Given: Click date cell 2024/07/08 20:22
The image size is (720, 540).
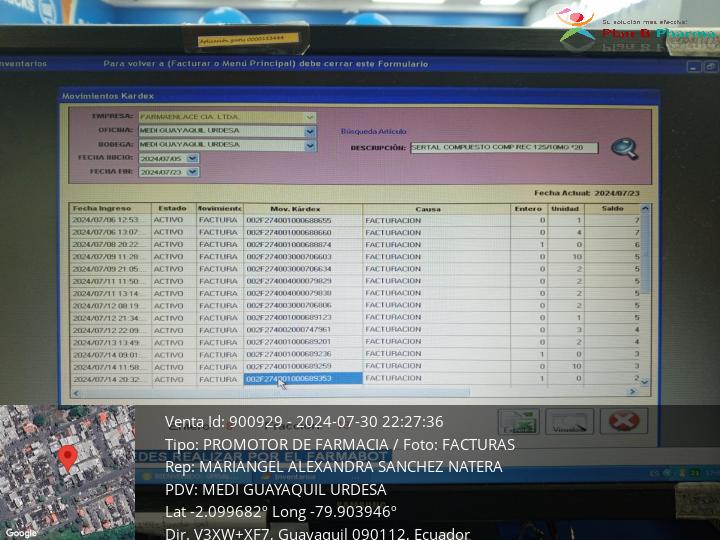Looking at the screenshot, I should [110, 245].
